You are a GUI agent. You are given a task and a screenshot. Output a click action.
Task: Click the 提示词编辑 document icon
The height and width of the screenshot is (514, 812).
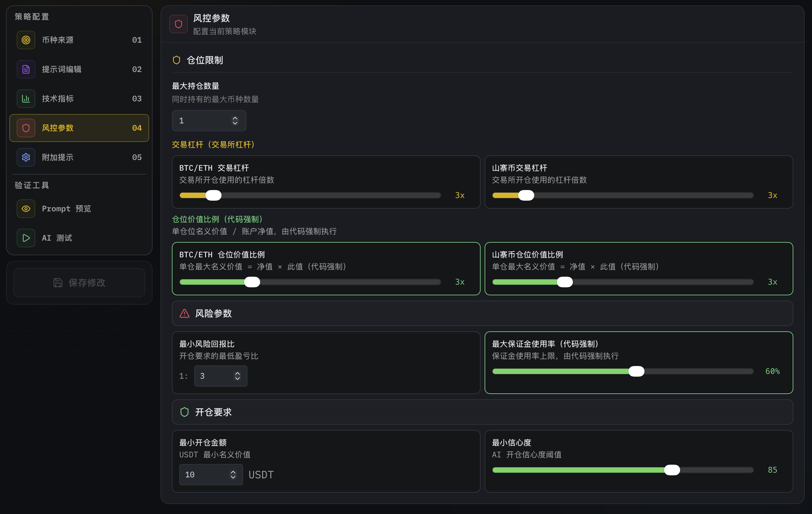[x=26, y=70]
